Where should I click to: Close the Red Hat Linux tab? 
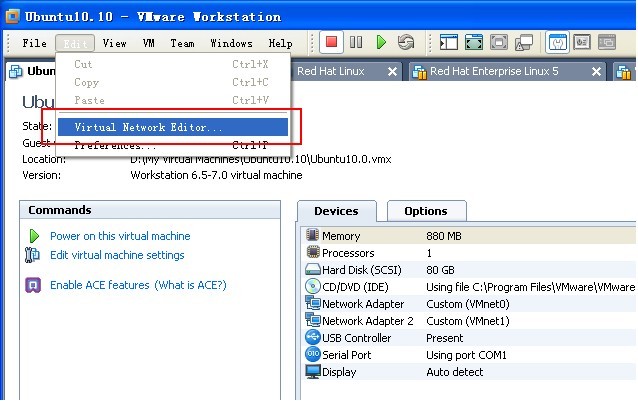point(392,72)
